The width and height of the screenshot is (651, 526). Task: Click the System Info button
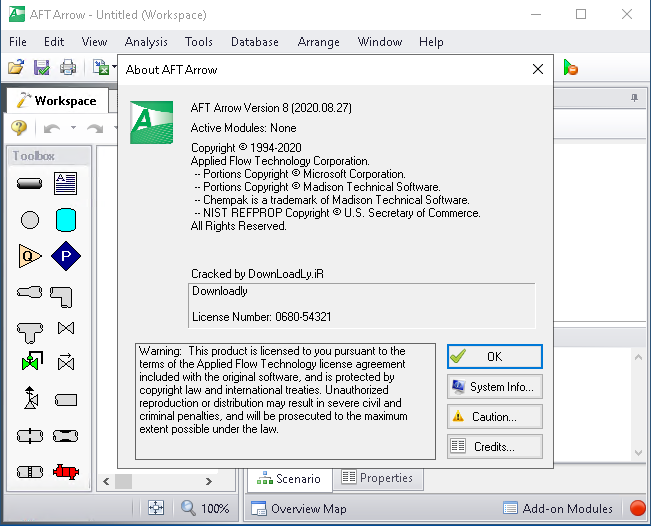[494, 387]
